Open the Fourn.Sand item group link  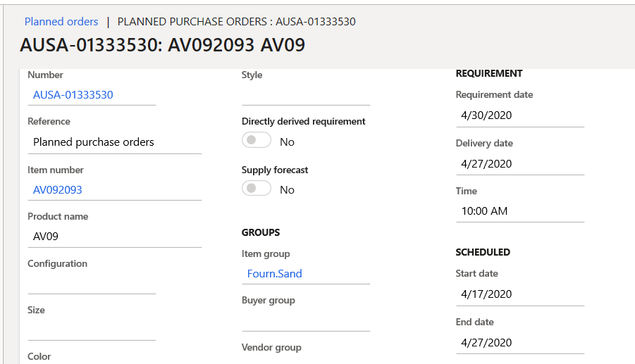[274, 274]
